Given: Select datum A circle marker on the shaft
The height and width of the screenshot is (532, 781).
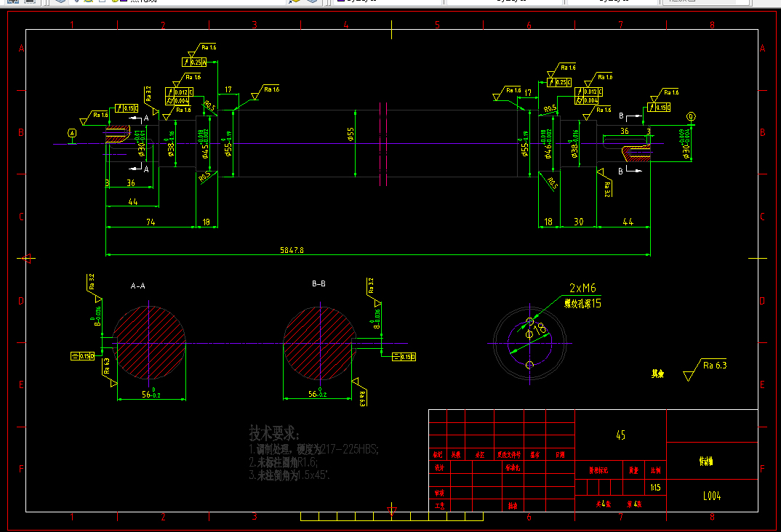Looking at the screenshot, I should click(x=72, y=133).
